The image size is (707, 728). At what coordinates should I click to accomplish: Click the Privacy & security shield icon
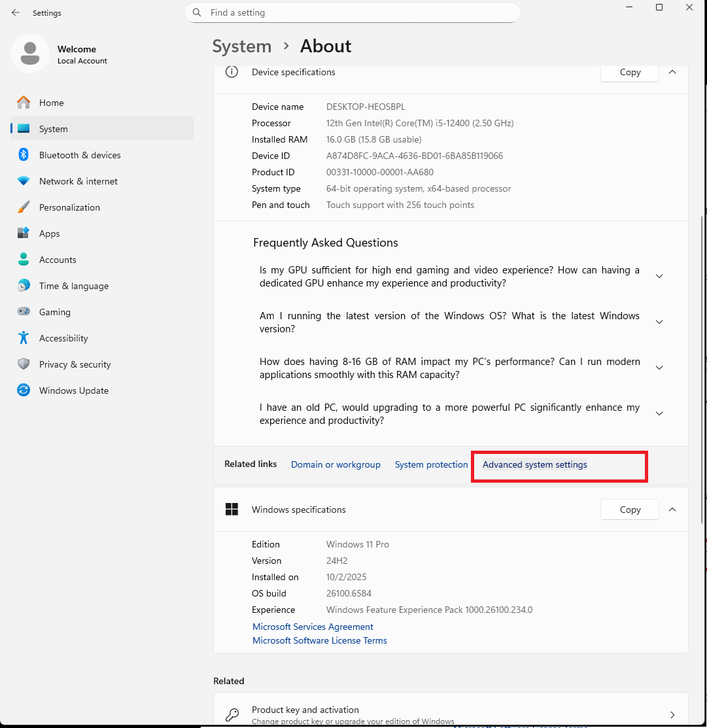point(24,364)
